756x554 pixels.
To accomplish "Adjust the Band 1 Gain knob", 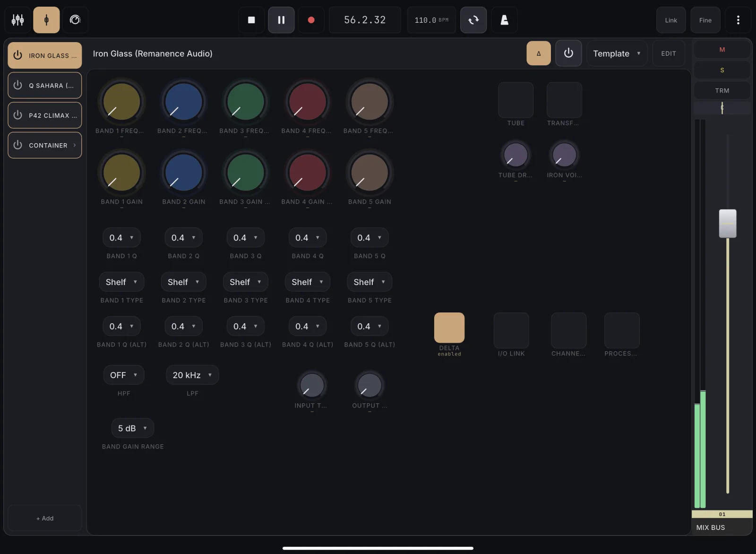I will [x=121, y=173].
